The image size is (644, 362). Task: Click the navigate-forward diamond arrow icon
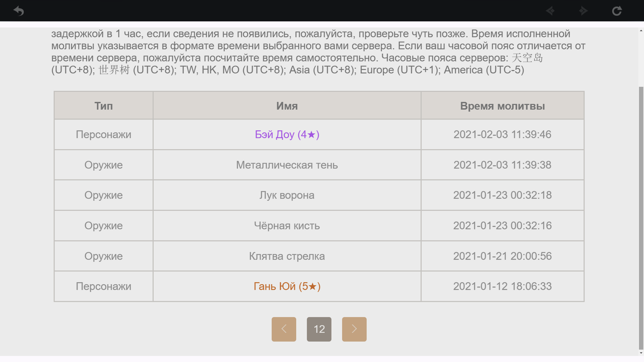tap(583, 11)
